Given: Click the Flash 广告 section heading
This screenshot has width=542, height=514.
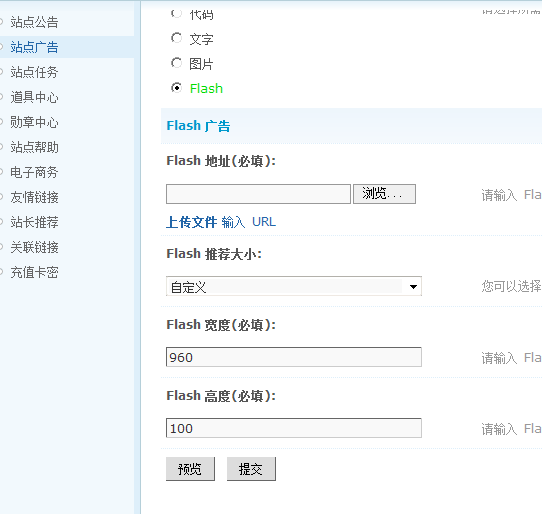Looking at the screenshot, I should pos(198,126).
